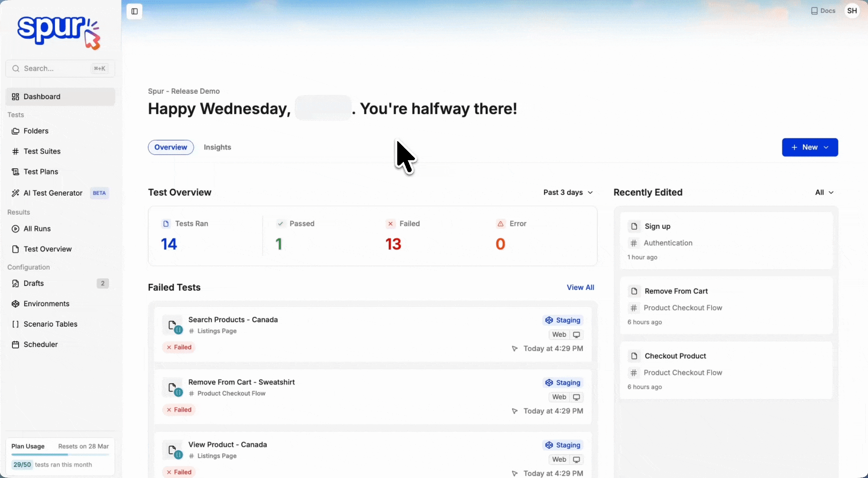
Task: Click the SH profile avatar
Action: 851,10
